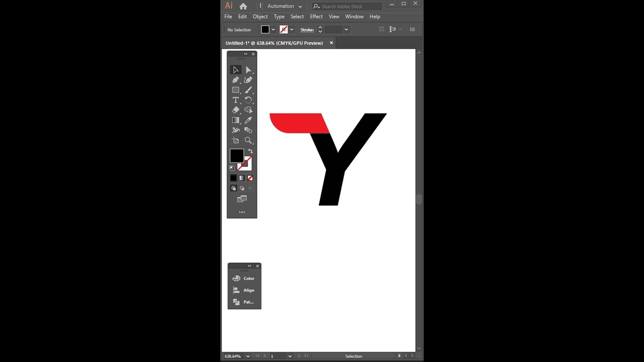Image resolution: width=644 pixels, height=362 pixels.
Task: Go to Illustrator Home screen
Action: tap(244, 6)
